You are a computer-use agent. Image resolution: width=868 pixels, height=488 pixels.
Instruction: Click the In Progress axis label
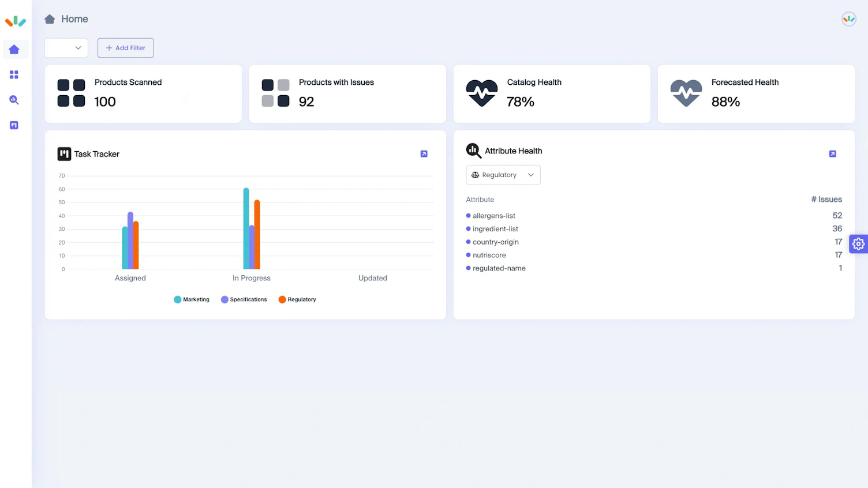(x=252, y=278)
